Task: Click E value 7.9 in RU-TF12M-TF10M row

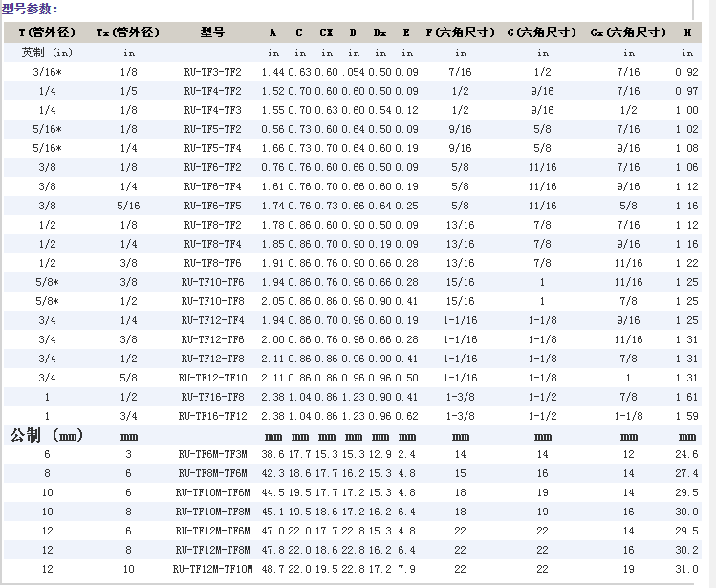Action: (406, 569)
